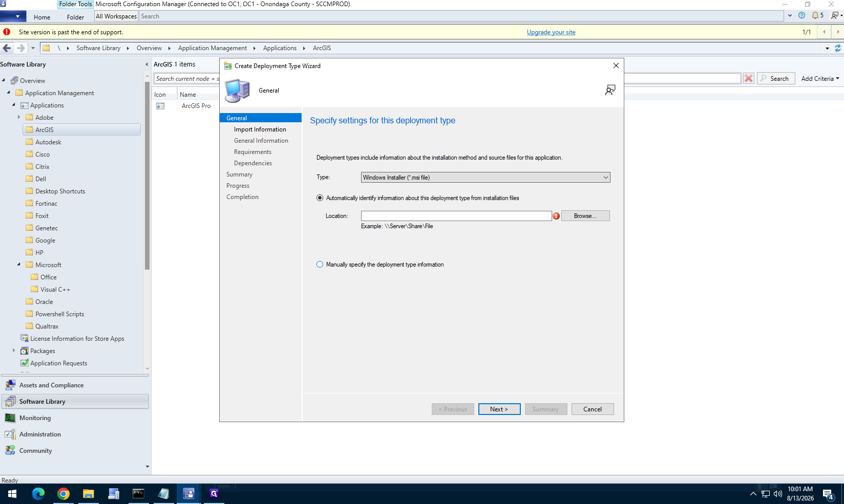Collapse the Software Library navigation pane

[x=147, y=64]
